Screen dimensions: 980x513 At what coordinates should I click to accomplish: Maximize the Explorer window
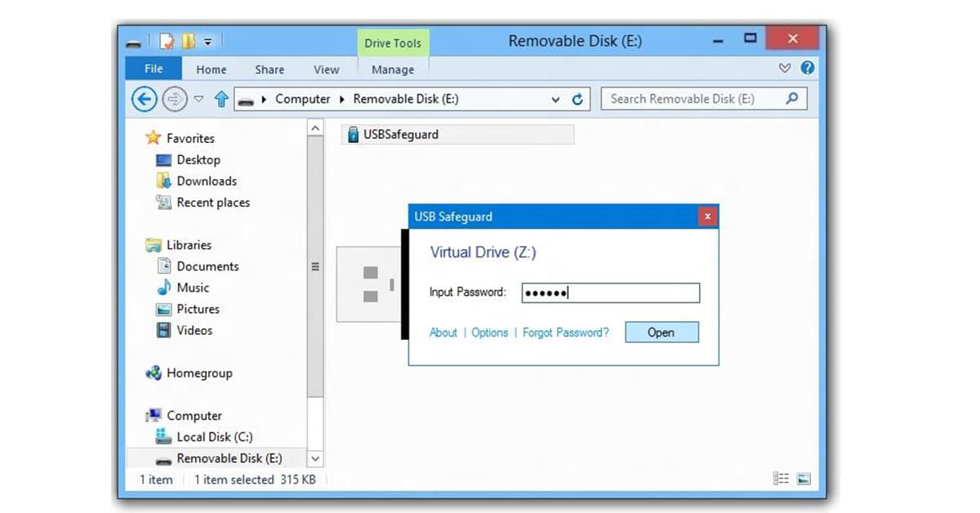coord(751,38)
